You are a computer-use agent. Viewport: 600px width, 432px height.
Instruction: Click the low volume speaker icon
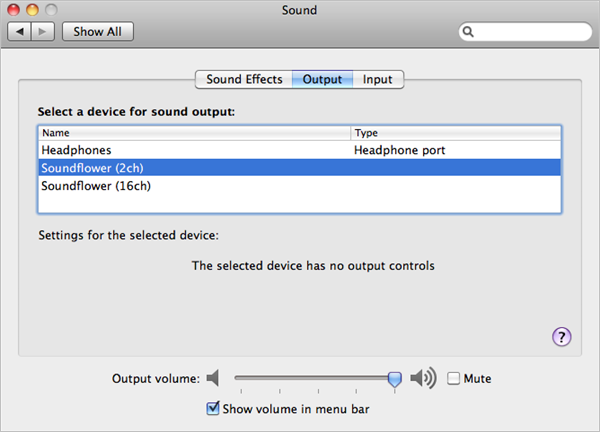point(212,378)
